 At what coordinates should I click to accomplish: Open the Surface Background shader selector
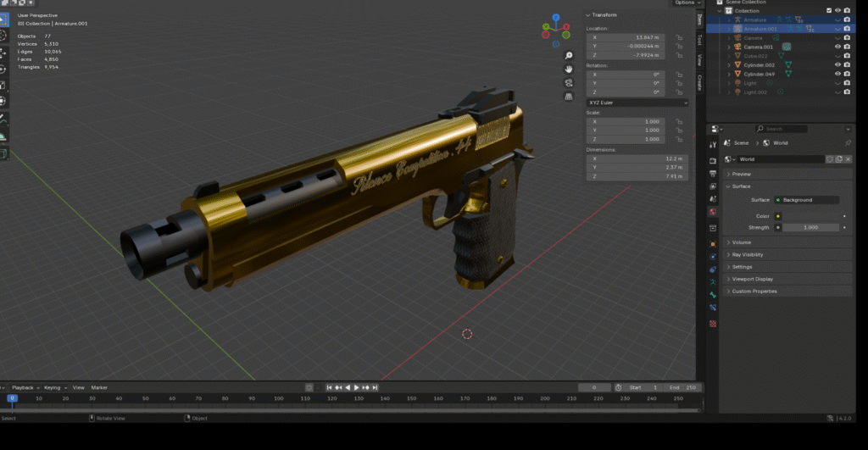(x=805, y=200)
